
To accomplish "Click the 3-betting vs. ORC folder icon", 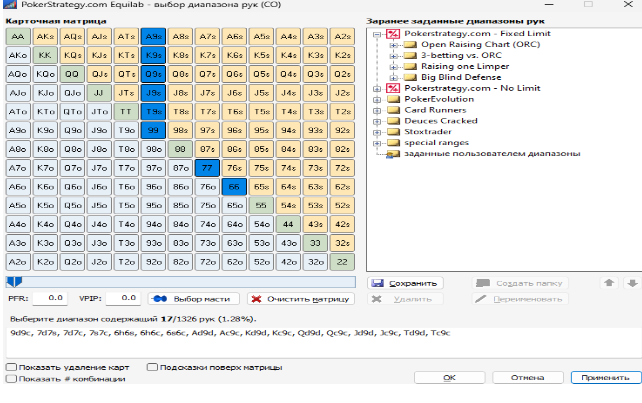I will click(x=410, y=55).
